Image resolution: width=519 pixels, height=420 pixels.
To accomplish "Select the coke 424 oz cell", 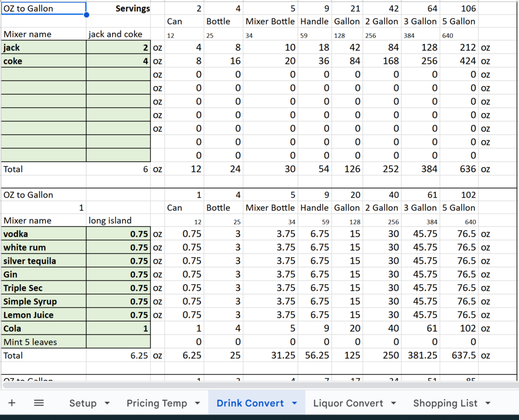I will (x=459, y=61).
